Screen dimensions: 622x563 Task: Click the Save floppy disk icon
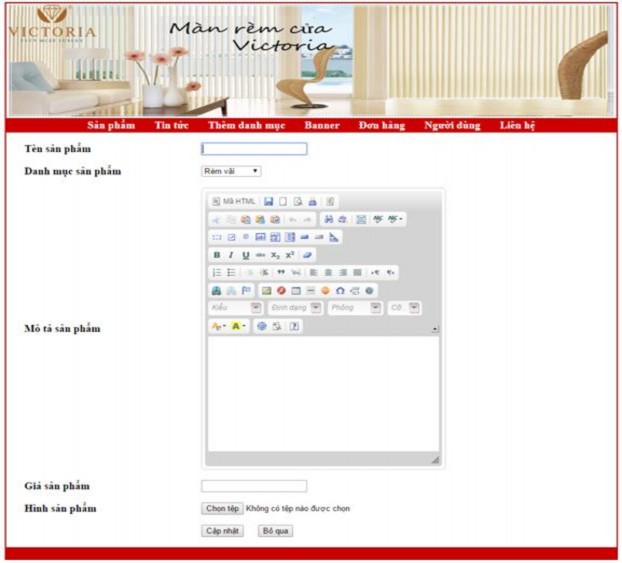[x=268, y=201]
